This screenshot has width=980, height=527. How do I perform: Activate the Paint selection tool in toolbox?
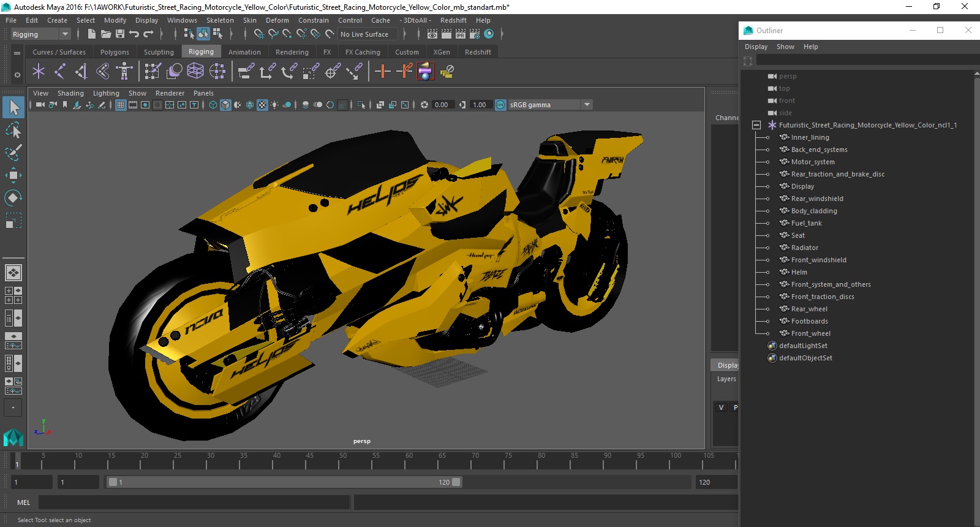(x=13, y=152)
